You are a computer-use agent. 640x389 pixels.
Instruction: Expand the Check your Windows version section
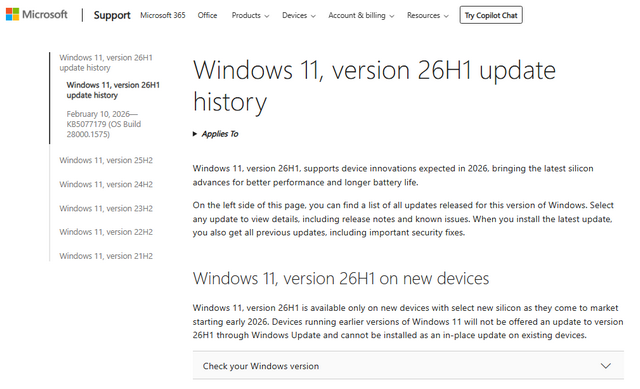pos(408,366)
